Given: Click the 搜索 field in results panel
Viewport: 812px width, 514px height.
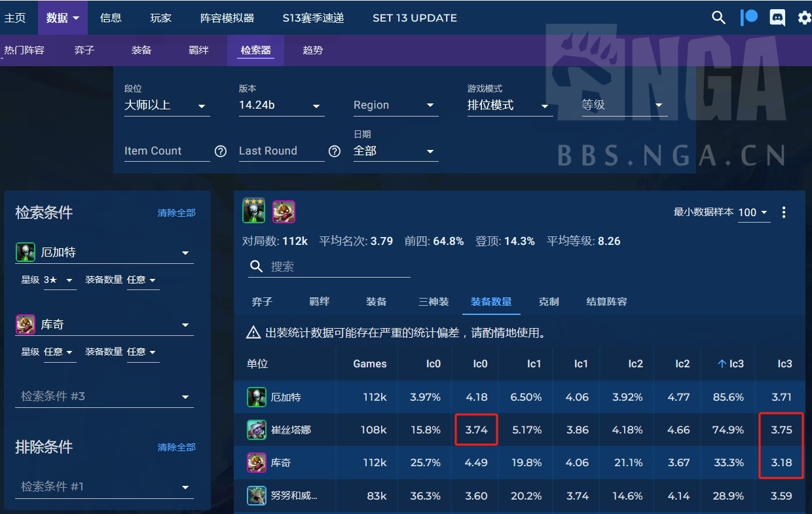Looking at the screenshot, I should point(329,266).
